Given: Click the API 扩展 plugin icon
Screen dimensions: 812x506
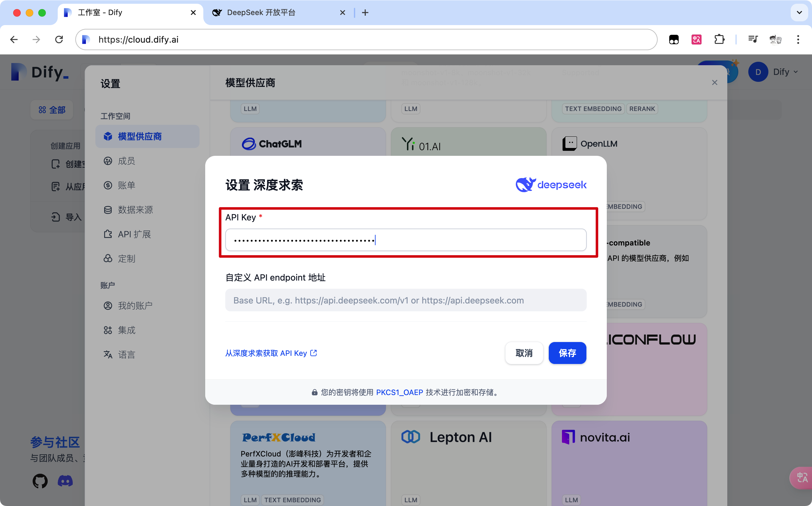Looking at the screenshot, I should point(108,234).
